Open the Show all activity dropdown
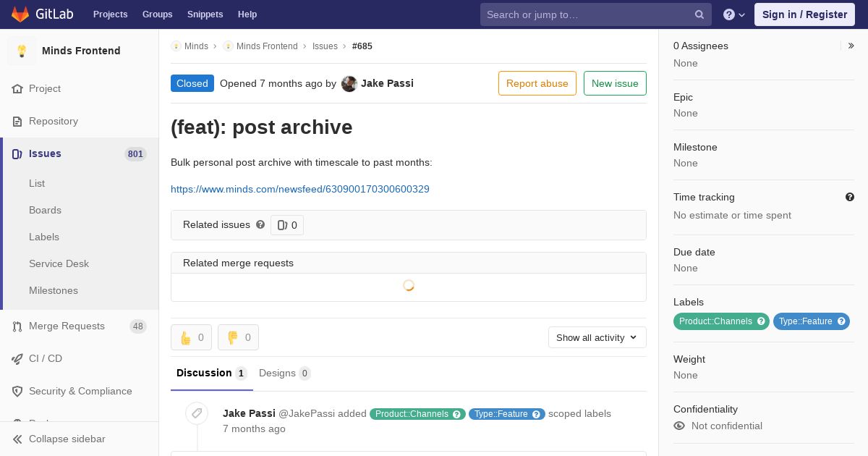The height and width of the screenshot is (456, 868). point(597,337)
